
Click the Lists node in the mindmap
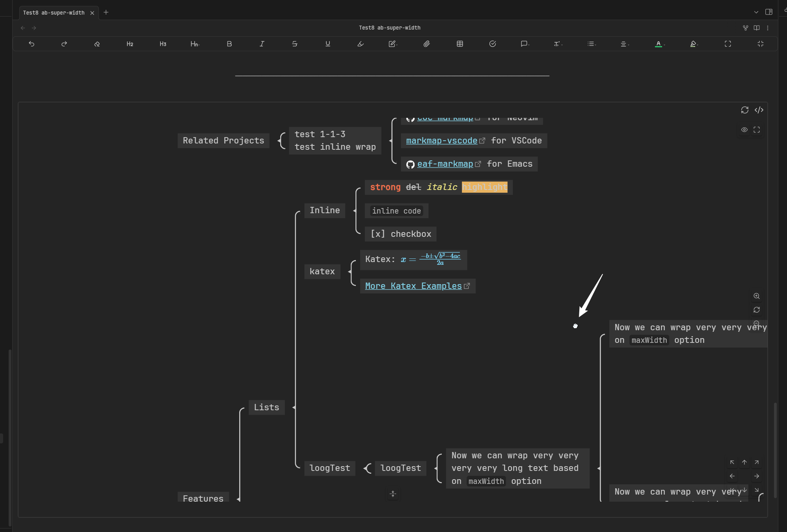(x=266, y=407)
